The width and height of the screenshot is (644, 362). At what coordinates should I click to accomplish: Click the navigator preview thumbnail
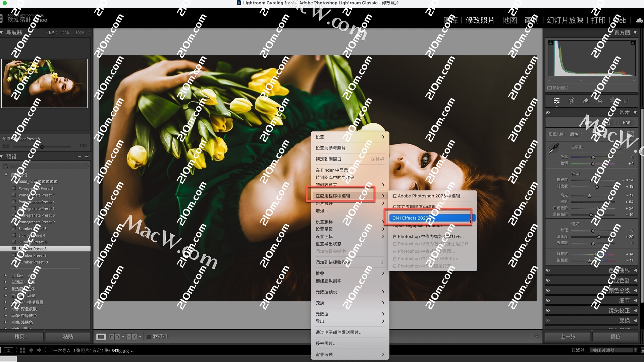[x=44, y=83]
